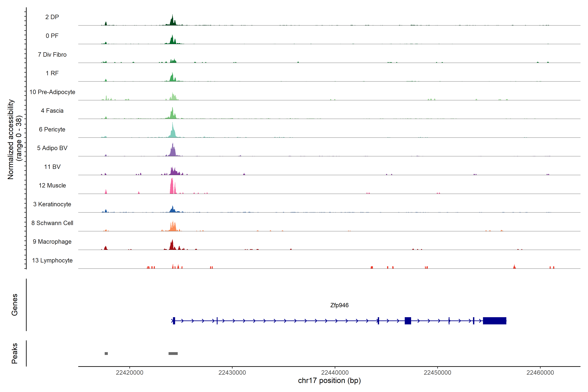Viewport: 588px width, 392px height.
Task: Click the 13 Lymphocyte track label
Action: [x=52, y=260]
